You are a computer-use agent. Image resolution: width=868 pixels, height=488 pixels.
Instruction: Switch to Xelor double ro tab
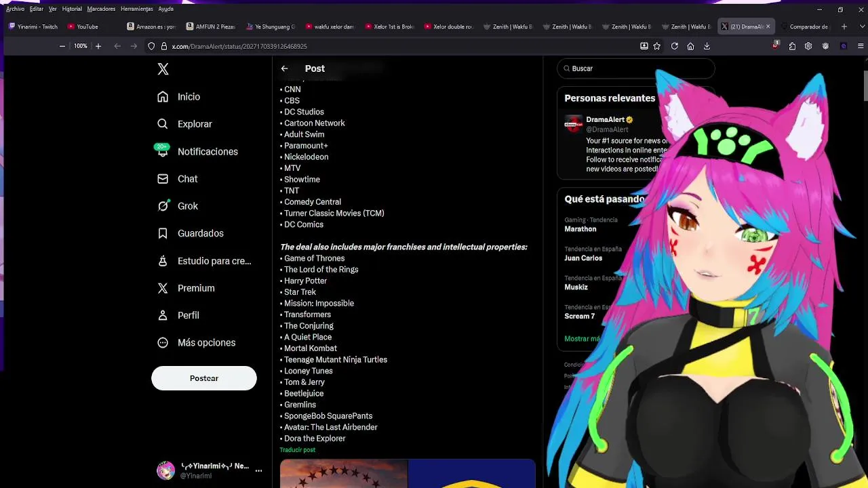click(x=449, y=26)
